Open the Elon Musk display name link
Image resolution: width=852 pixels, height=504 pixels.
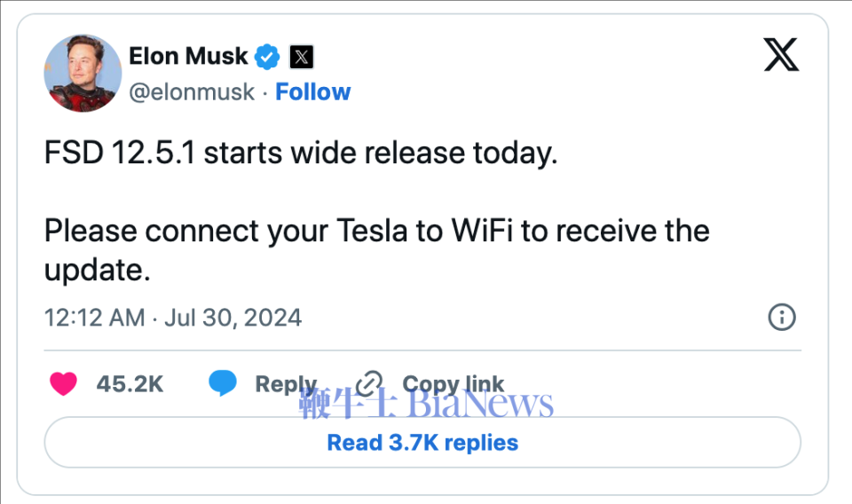tap(188, 57)
